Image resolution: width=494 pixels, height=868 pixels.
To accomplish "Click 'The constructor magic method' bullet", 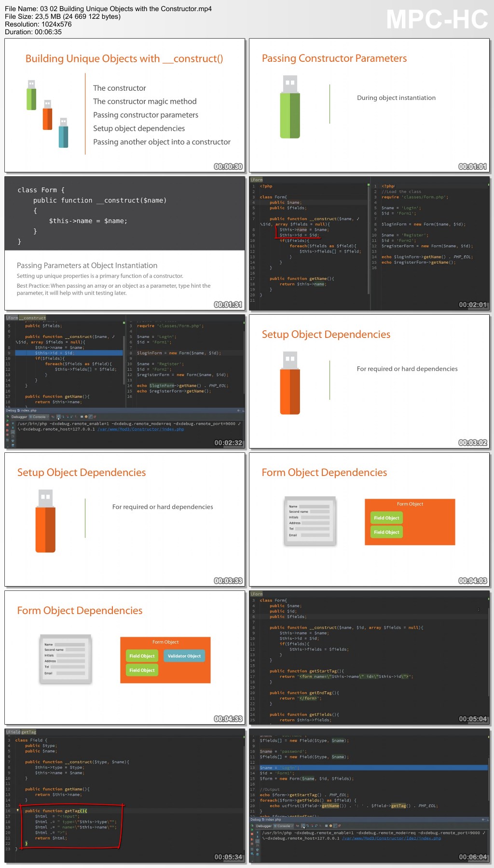I will [x=145, y=101].
